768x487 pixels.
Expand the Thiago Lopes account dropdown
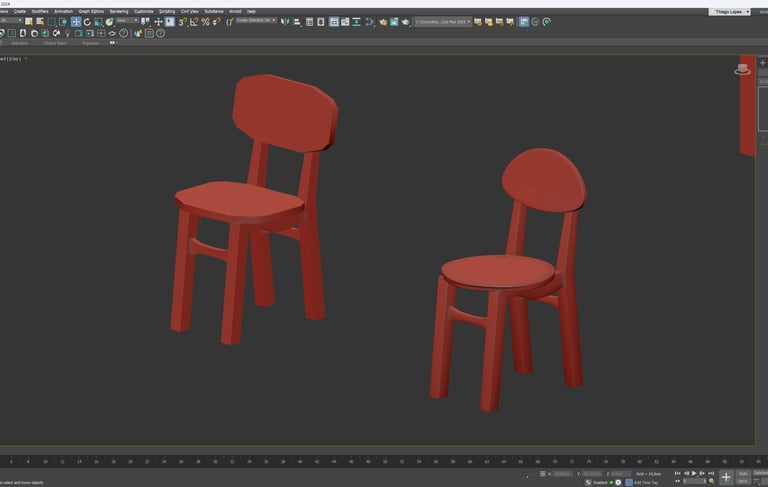pos(729,11)
